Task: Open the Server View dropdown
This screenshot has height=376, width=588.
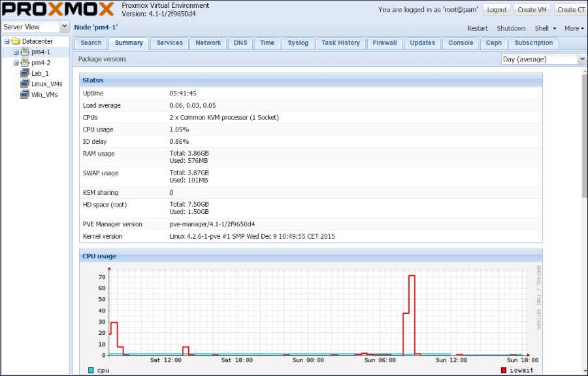Action: (64, 27)
